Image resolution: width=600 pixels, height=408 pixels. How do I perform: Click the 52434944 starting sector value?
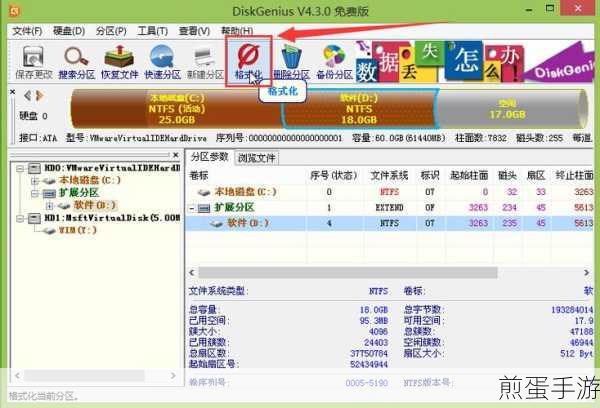tap(369, 364)
